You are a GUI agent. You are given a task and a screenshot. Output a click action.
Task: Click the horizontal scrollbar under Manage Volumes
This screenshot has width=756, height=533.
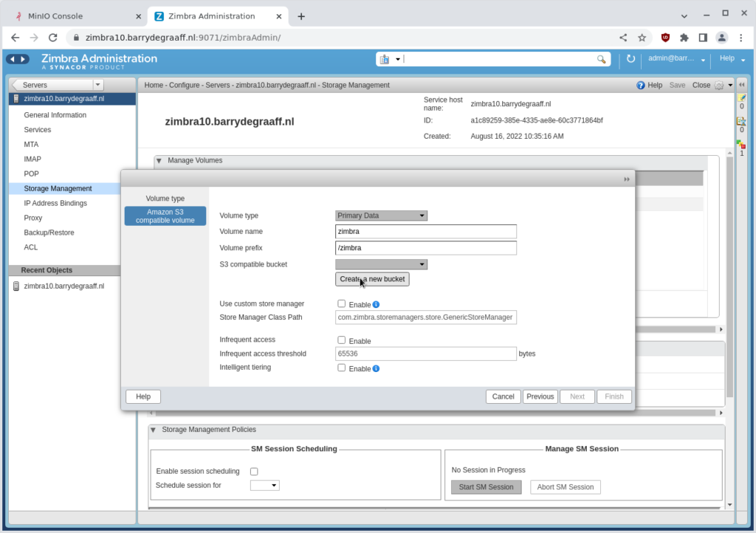coord(675,330)
